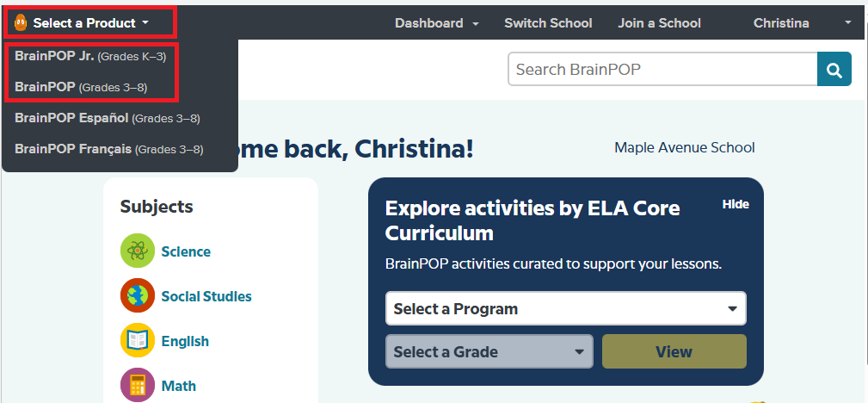Select BrainPOP Français from the product list

coord(108,149)
